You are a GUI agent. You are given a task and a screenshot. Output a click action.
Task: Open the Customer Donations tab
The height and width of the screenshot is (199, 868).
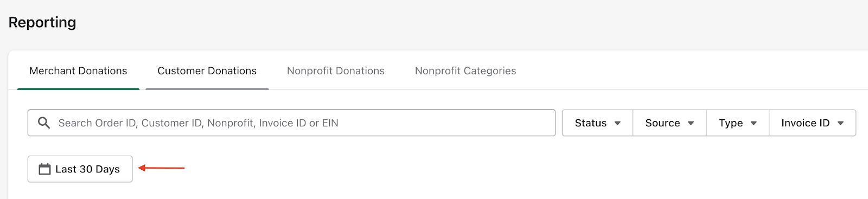(x=207, y=71)
